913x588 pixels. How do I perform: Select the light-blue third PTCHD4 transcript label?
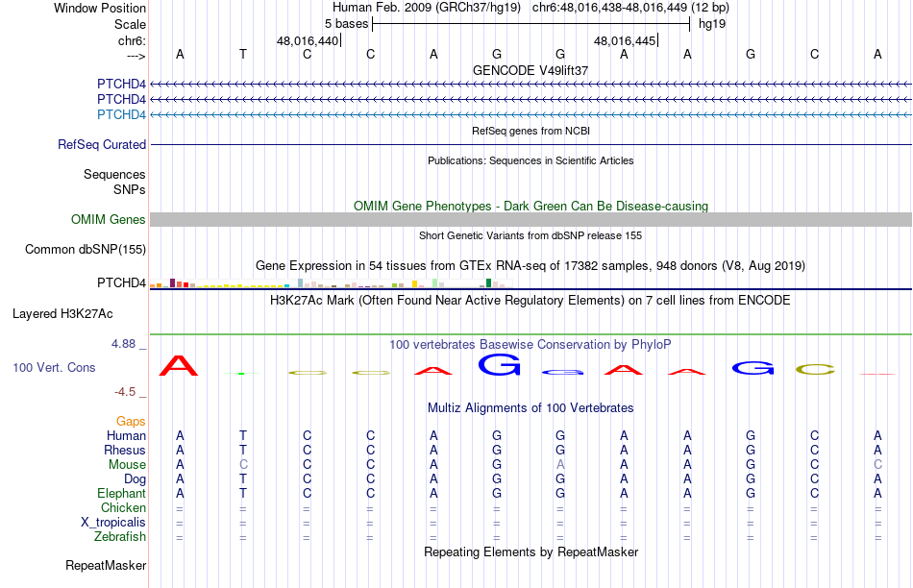pos(121,114)
